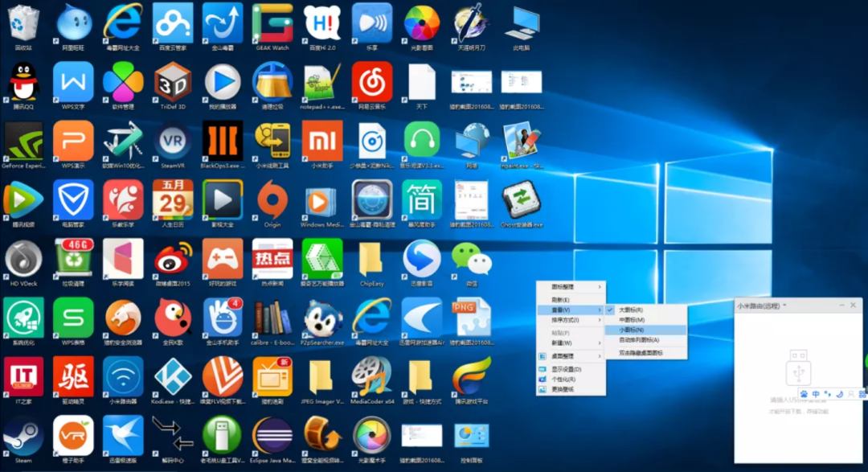Click the IME user account icon

tap(851, 394)
